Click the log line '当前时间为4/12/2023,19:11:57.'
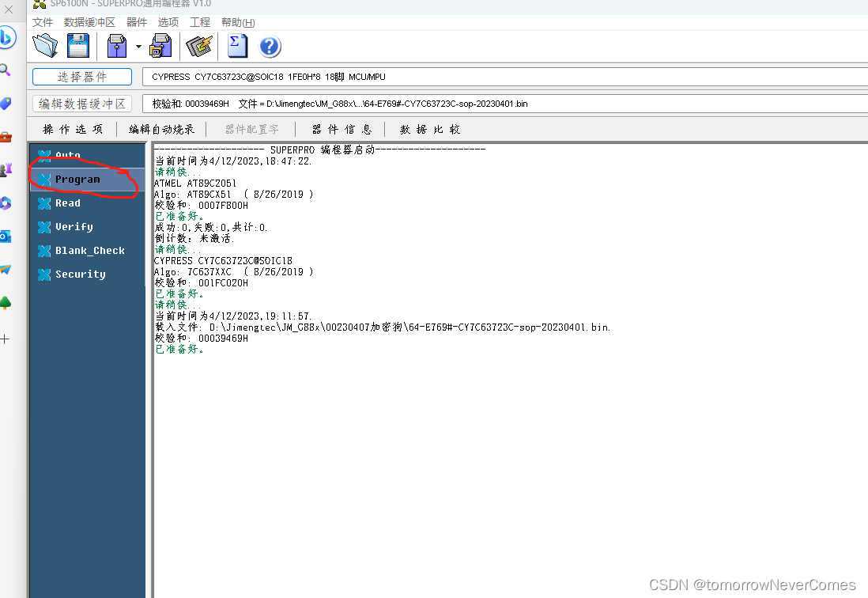 pyautogui.click(x=233, y=316)
